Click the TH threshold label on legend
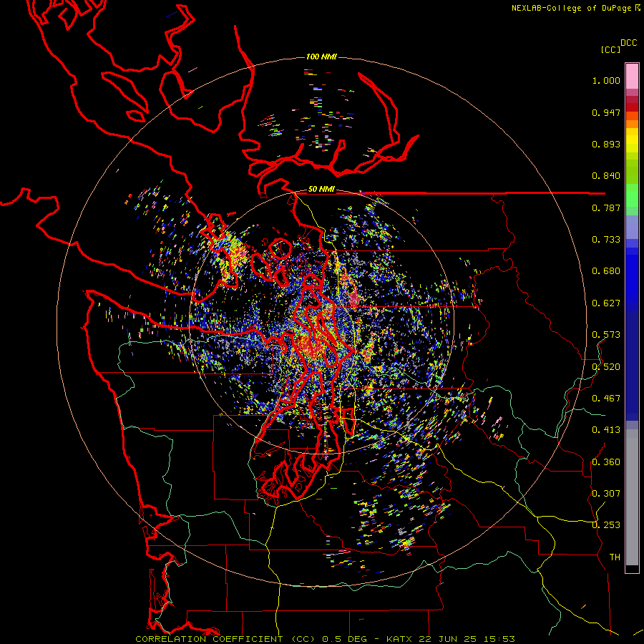The image size is (644, 644). point(615,557)
